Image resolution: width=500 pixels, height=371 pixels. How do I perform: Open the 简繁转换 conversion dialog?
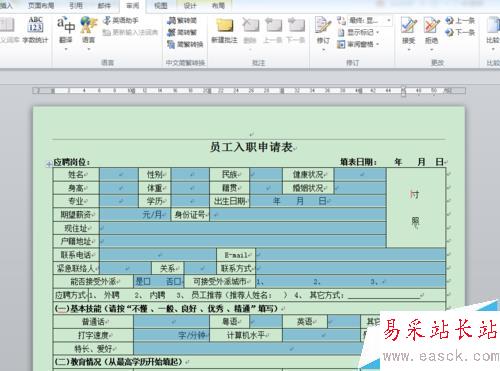coord(185,44)
